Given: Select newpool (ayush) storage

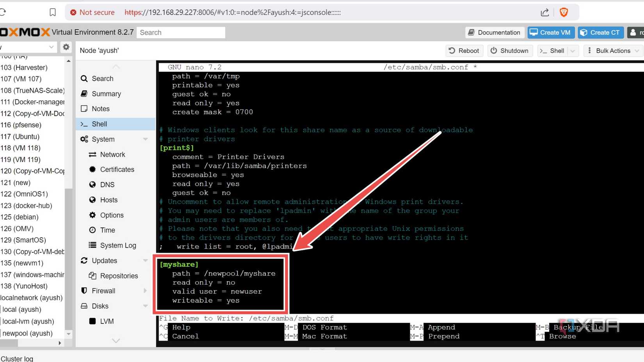Looking at the screenshot, I should click(27, 334).
